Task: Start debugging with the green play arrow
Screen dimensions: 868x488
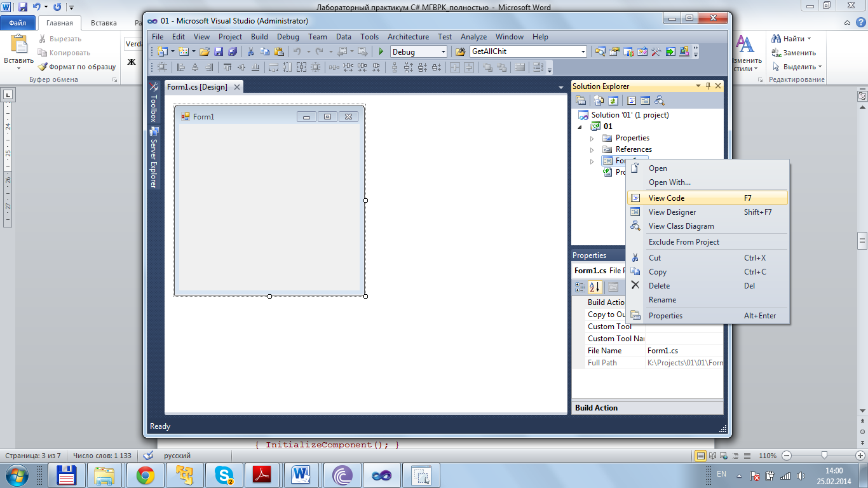Action: point(381,51)
